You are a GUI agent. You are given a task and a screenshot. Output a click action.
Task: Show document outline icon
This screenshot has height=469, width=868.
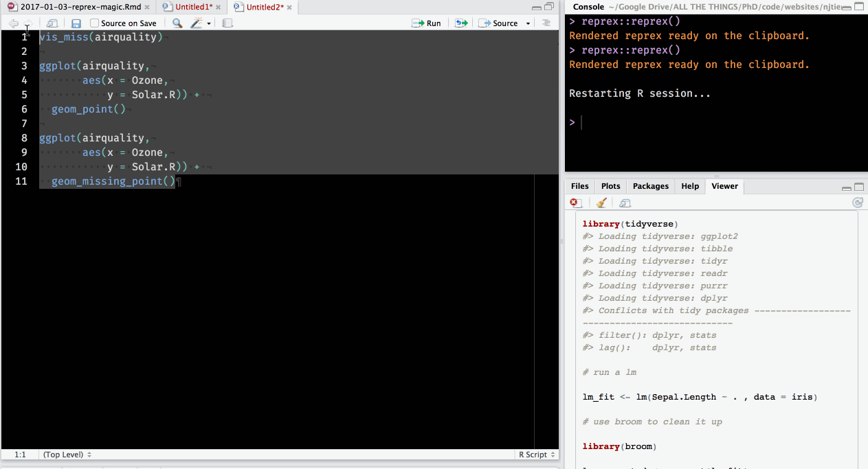point(546,23)
